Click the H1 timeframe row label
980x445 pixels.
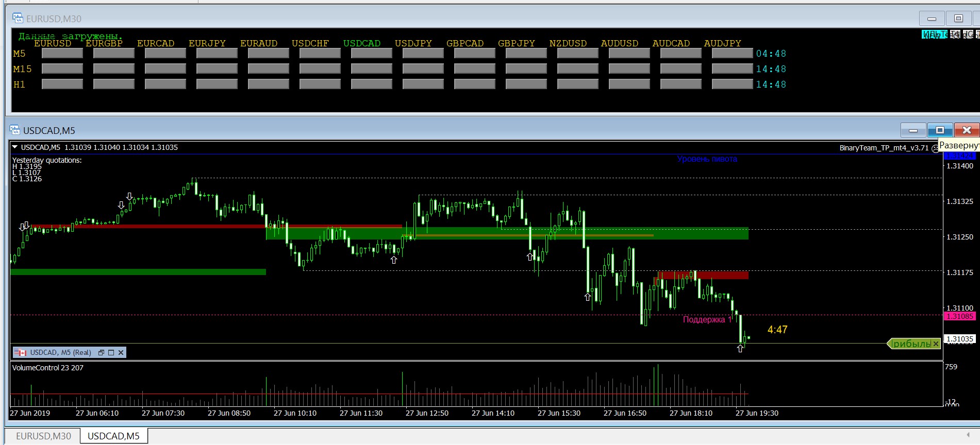point(19,84)
